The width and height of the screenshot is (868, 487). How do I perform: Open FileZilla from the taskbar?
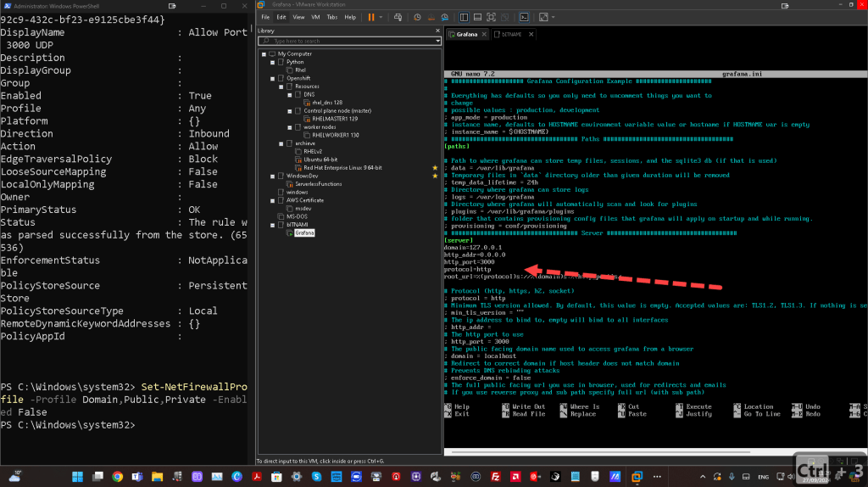point(495,477)
